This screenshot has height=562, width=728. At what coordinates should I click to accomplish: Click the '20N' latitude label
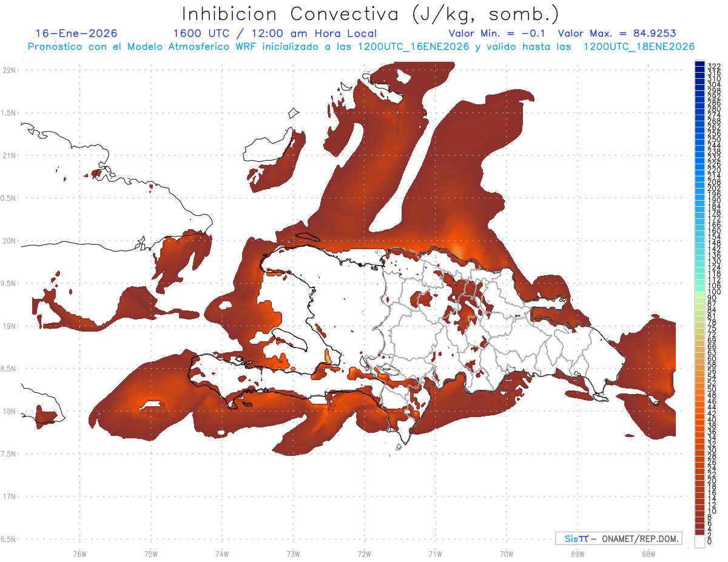click(9, 241)
